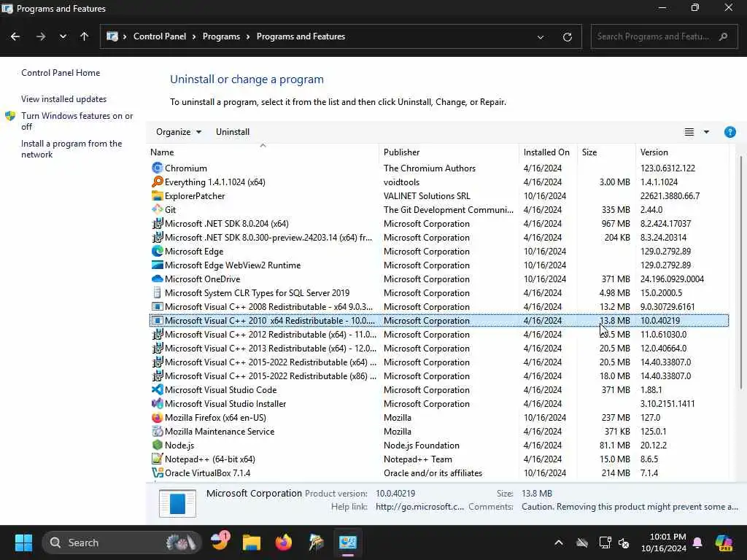Click the Everything 1.4.1.1024 magnifier icon
The height and width of the screenshot is (560, 747).
click(x=158, y=182)
